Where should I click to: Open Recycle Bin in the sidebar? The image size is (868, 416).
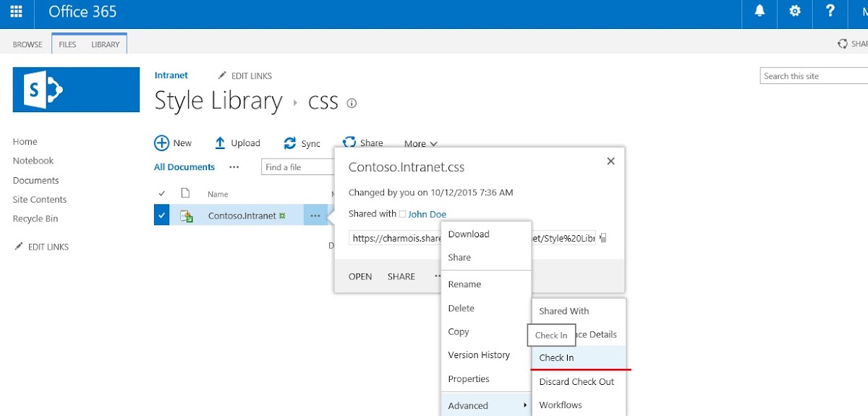tap(35, 218)
